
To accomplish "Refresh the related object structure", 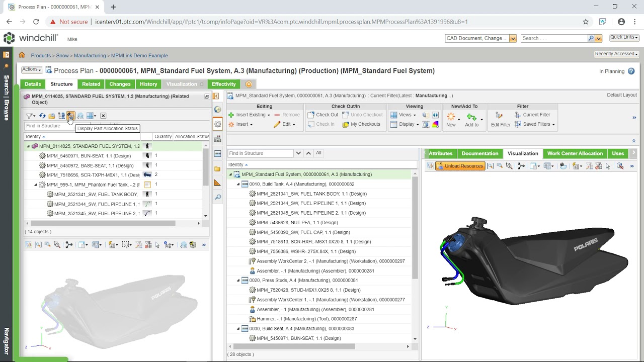I will tap(42, 116).
